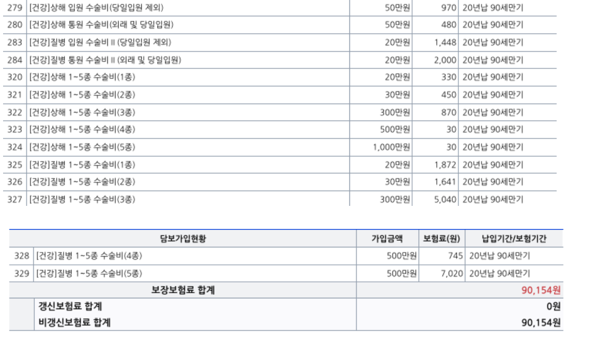Click the premium value 5,040
Screen dimensions: 597x364
(445, 199)
